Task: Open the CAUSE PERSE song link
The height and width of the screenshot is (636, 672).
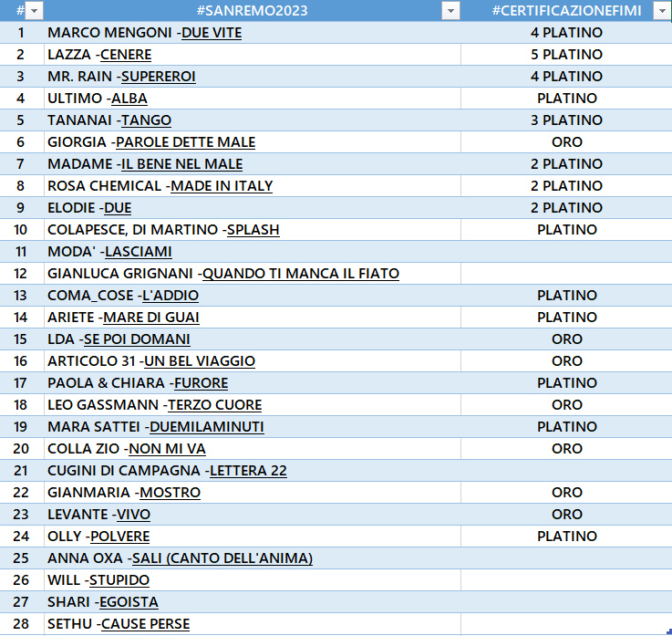Action: 145,623
